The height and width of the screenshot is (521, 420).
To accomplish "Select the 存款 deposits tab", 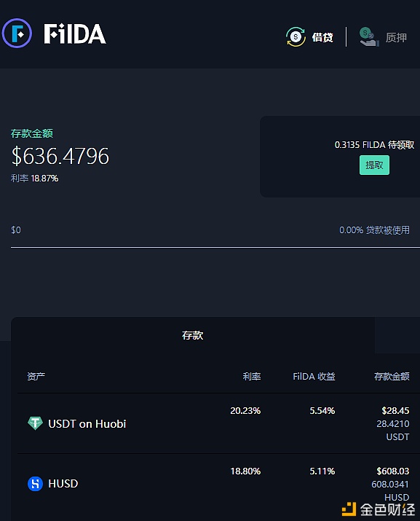I will point(193,335).
